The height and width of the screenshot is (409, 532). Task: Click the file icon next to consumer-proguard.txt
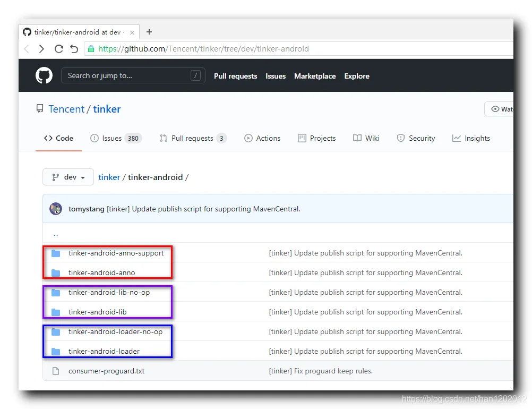[x=56, y=371]
